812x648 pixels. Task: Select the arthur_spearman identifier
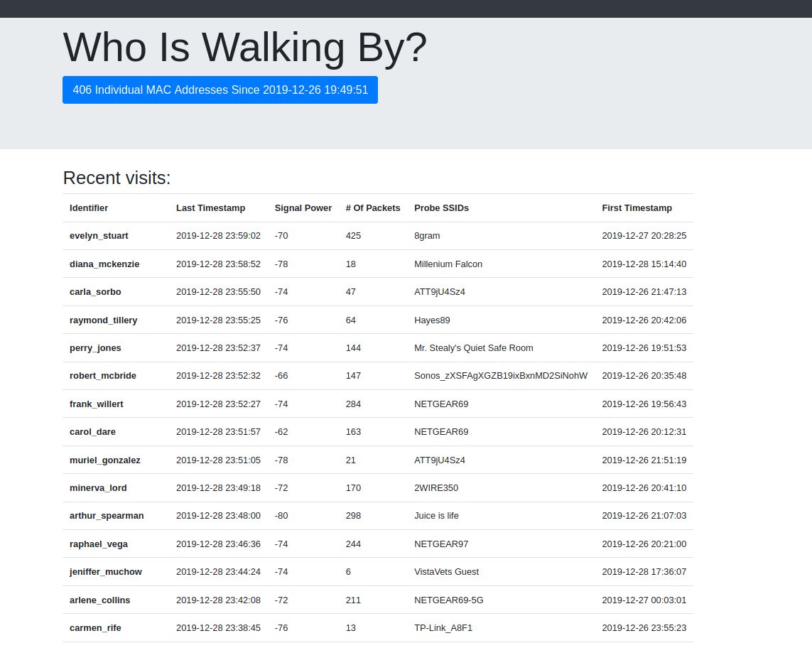tap(107, 515)
